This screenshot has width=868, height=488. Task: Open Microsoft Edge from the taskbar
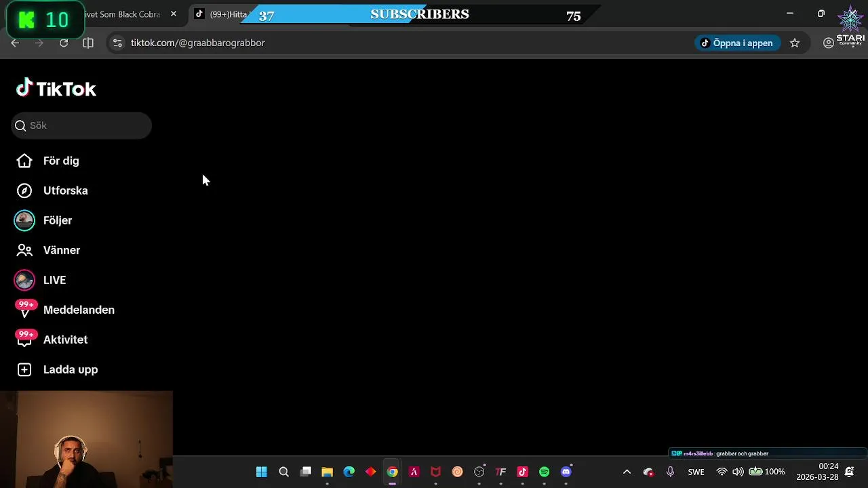[349, 472]
